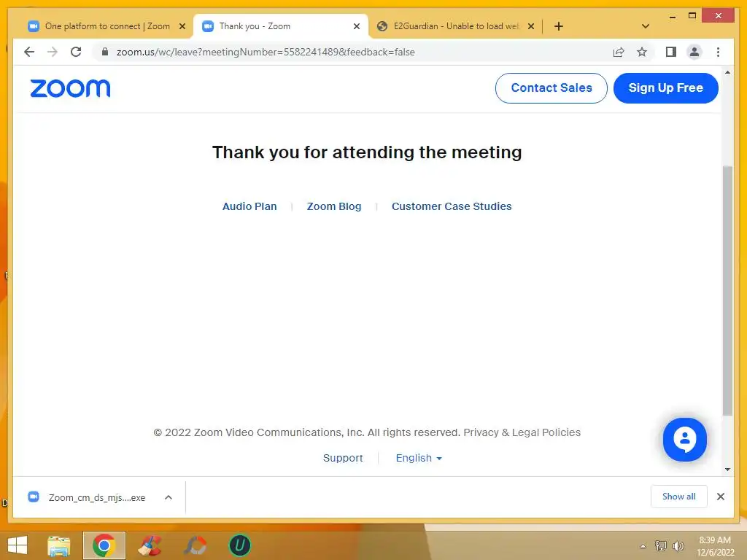The height and width of the screenshot is (560, 747).
Task: Click the scrollbar up arrow
Action: click(x=727, y=72)
